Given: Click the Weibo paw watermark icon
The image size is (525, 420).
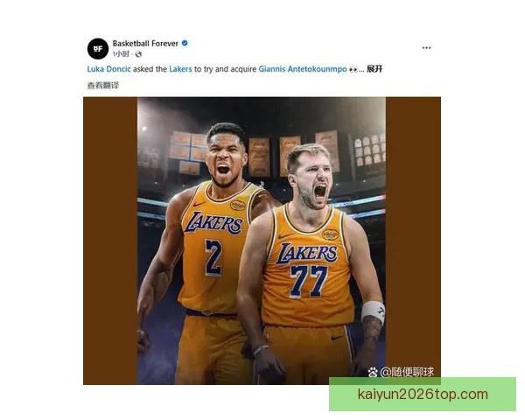Looking at the screenshot, I should pyautogui.click(x=373, y=372).
